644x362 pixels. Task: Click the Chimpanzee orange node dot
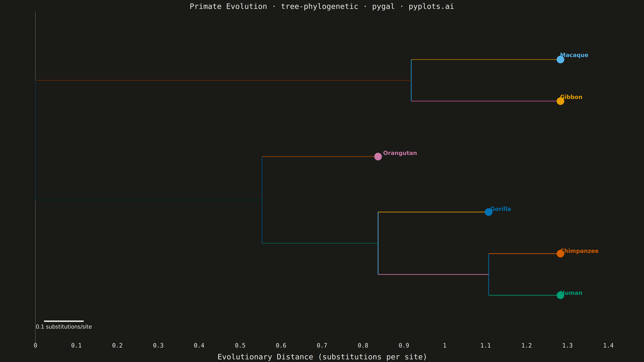pyautogui.click(x=560, y=254)
